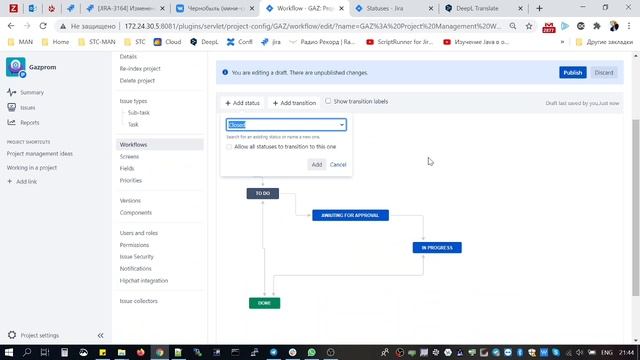Open Issue collectors settings
640x360 pixels.
138,301
